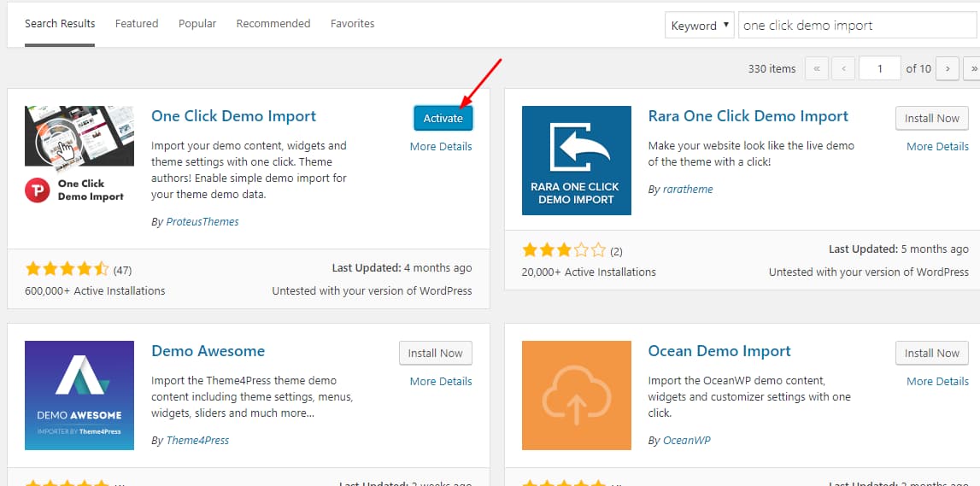Select the '330 items' count text

772,68
